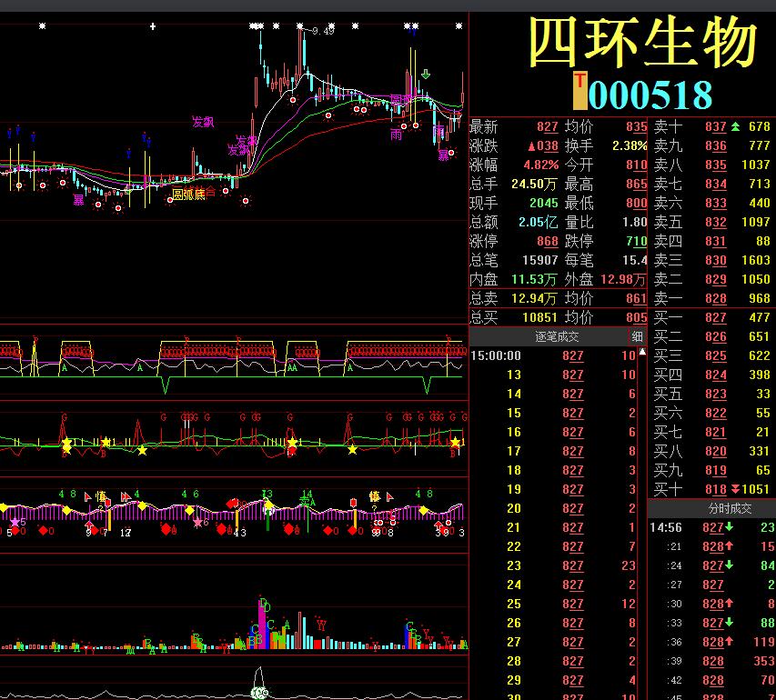Click red up arrow in the :30 row

729,604
